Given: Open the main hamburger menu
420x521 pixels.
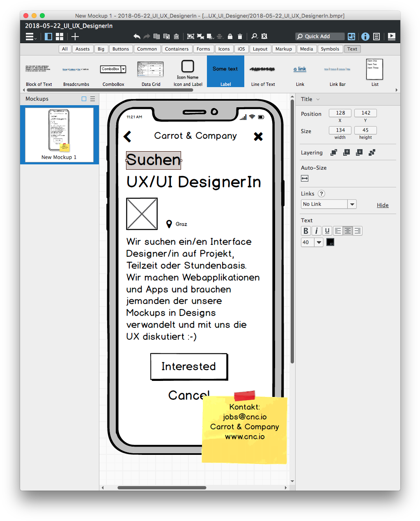Looking at the screenshot, I should 30,37.
